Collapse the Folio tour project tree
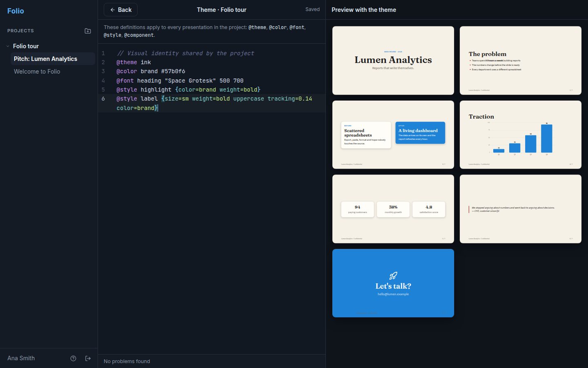Viewport: 588px width, 368px height. pyautogui.click(x=8, y=46)
